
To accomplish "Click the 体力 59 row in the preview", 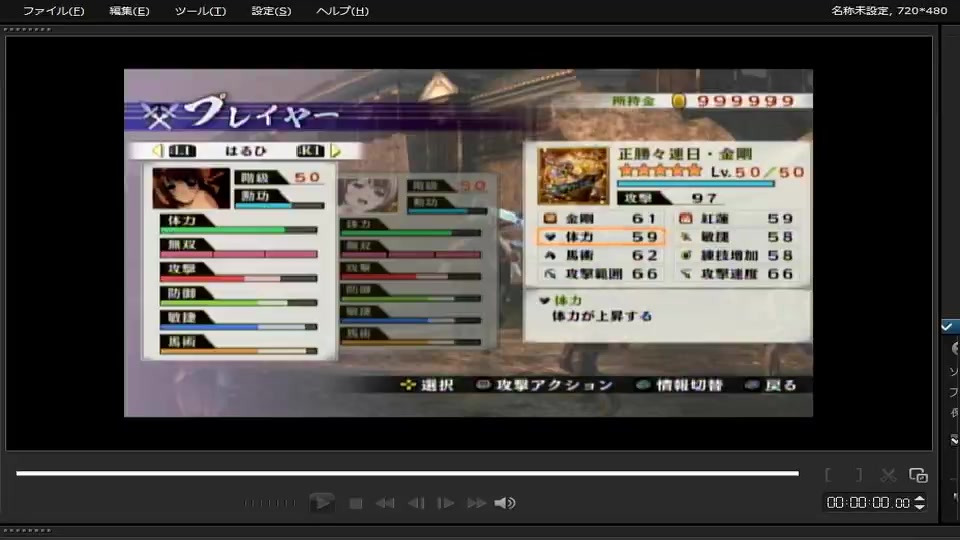I will click(x=601, y=237).
